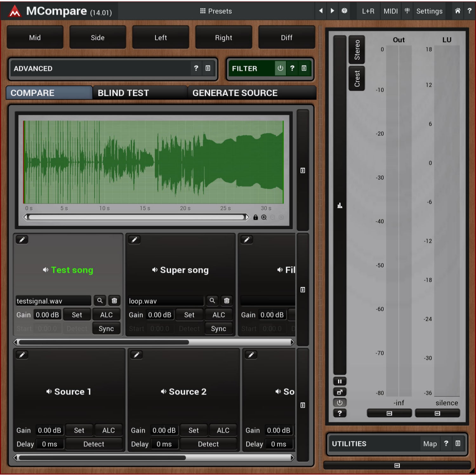Viewport: 476px width, 476px height.
Task: Toggle the meter power button
Action: tap(340, 403)
